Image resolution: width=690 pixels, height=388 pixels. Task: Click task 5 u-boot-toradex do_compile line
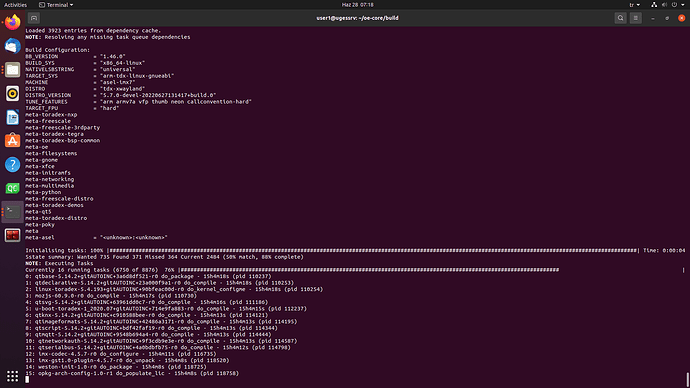(166, 309)
